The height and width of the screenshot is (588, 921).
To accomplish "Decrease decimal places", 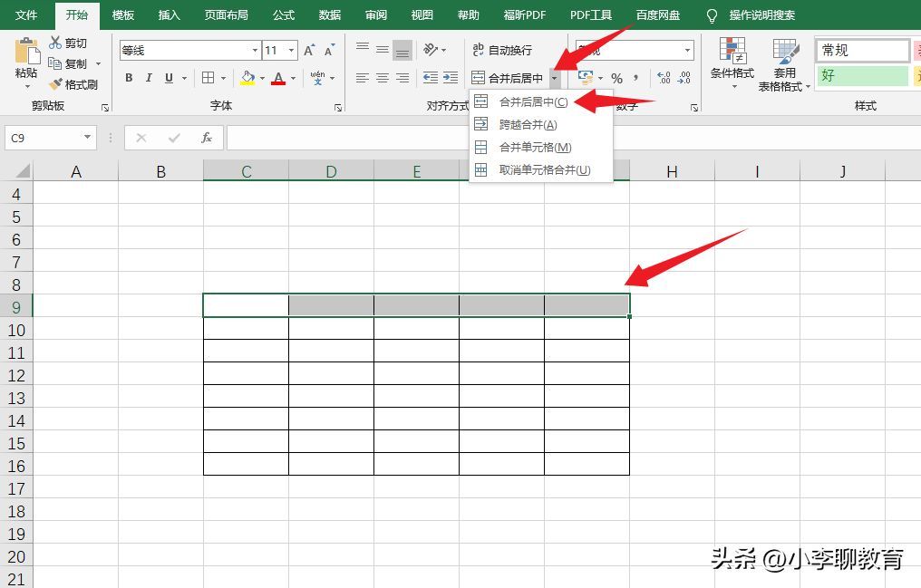I will click(x=683, y=77).
